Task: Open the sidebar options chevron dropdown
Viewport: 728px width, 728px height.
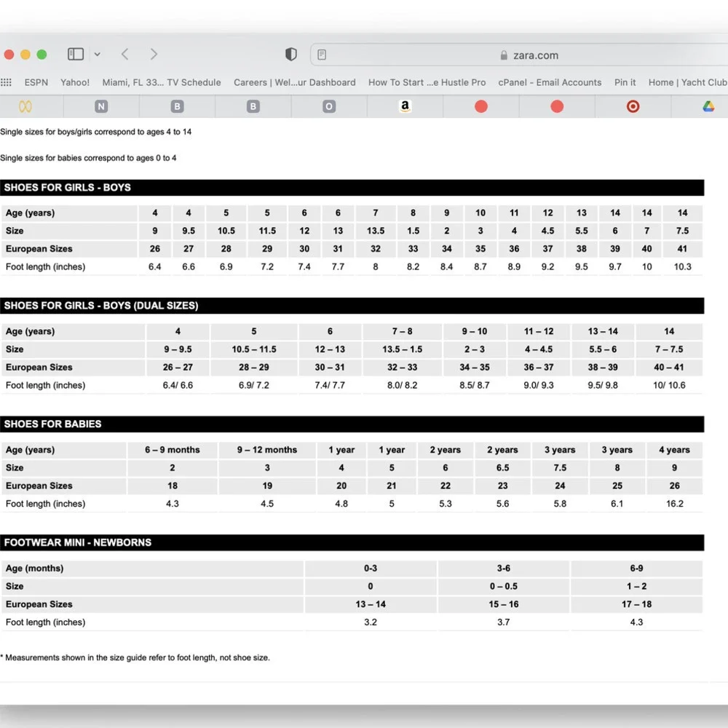Action: point(97,55)
